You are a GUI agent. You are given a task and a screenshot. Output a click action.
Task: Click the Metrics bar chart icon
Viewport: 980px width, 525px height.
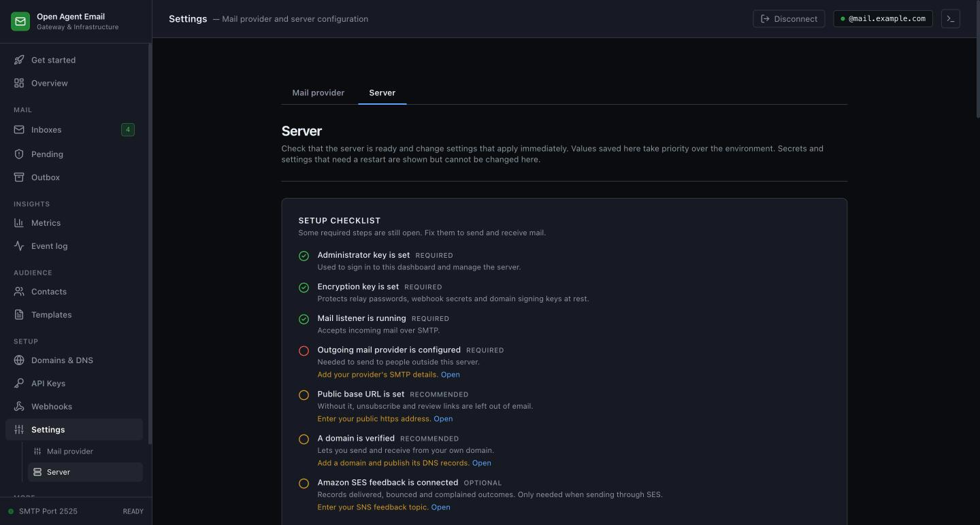(19, 223)
